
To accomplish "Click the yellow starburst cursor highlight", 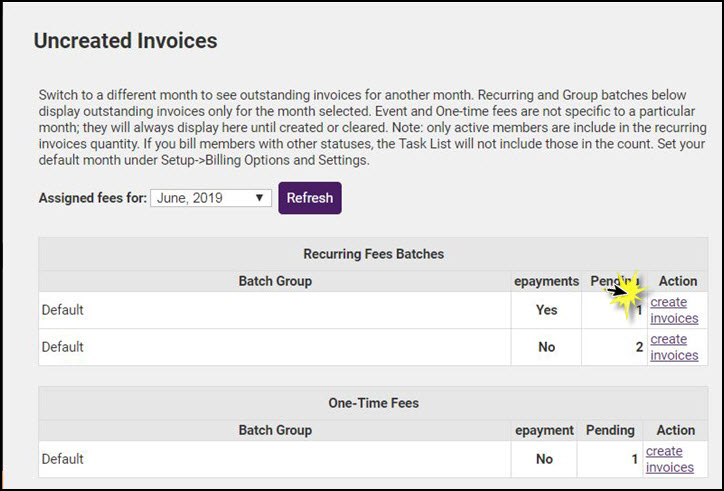I will click(x=629, y=294).
